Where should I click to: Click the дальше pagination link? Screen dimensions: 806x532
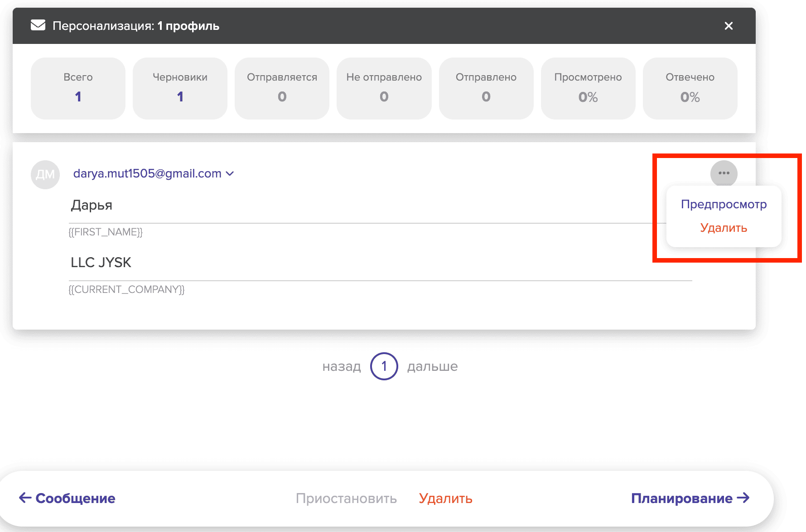coord(432,366)
